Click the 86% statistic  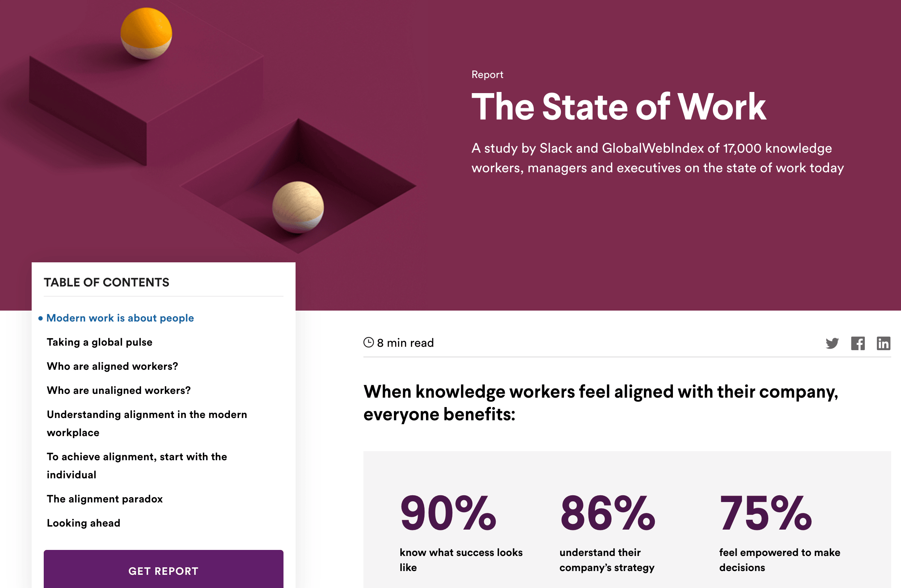coord(608,513)
